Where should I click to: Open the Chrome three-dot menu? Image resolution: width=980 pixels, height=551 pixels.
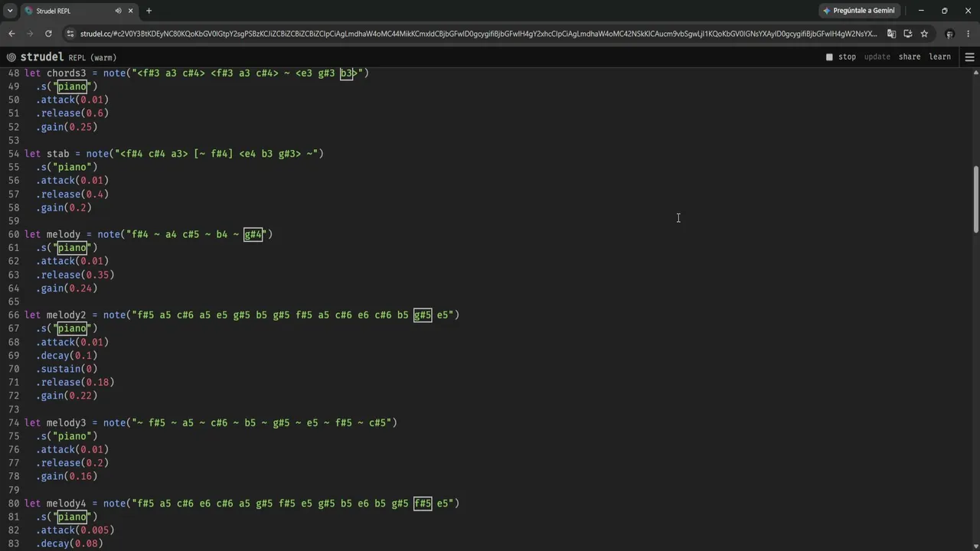pyautogui.click(x=969, y=34)
